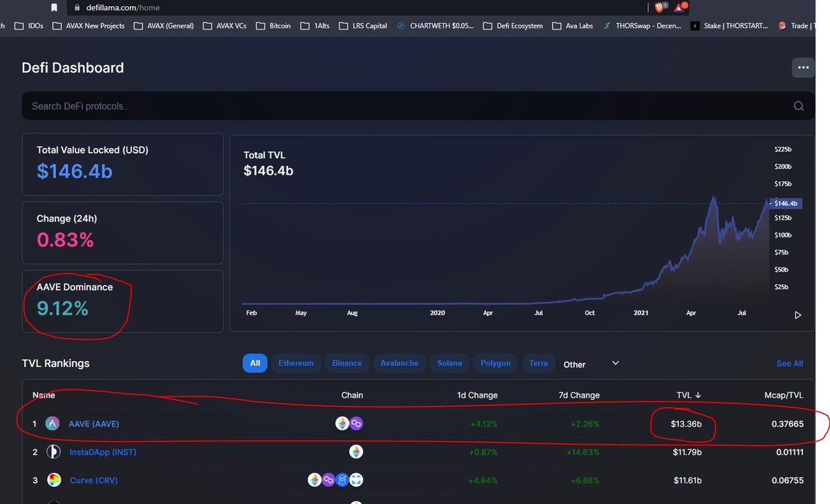Open the AVAX VCs bookmark folder
The image size is (830, 504).
pyautogui.click(x=224, y=26)
